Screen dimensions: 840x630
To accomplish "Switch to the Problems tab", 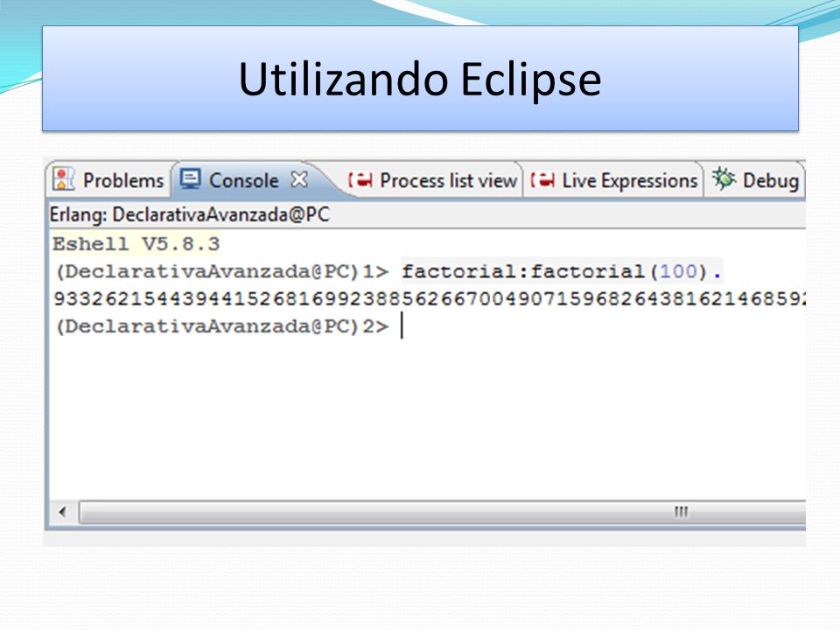I will click(109, 180).
